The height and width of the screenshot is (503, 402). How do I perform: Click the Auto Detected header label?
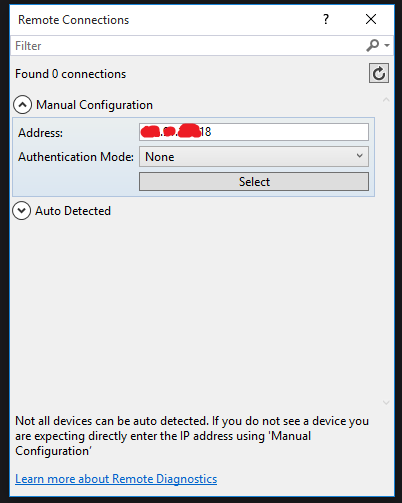coord(73,211)
